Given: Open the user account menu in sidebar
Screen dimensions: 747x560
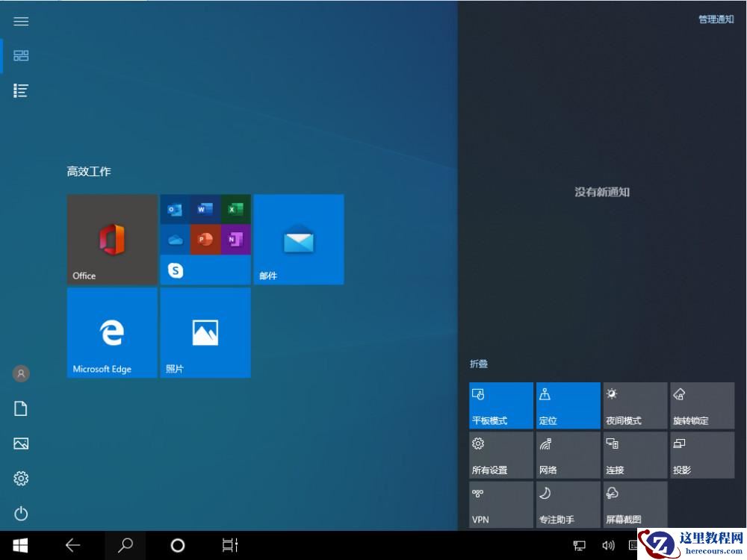Looking at the screenshot, I should pyautogui.click(x=21, y=373).
